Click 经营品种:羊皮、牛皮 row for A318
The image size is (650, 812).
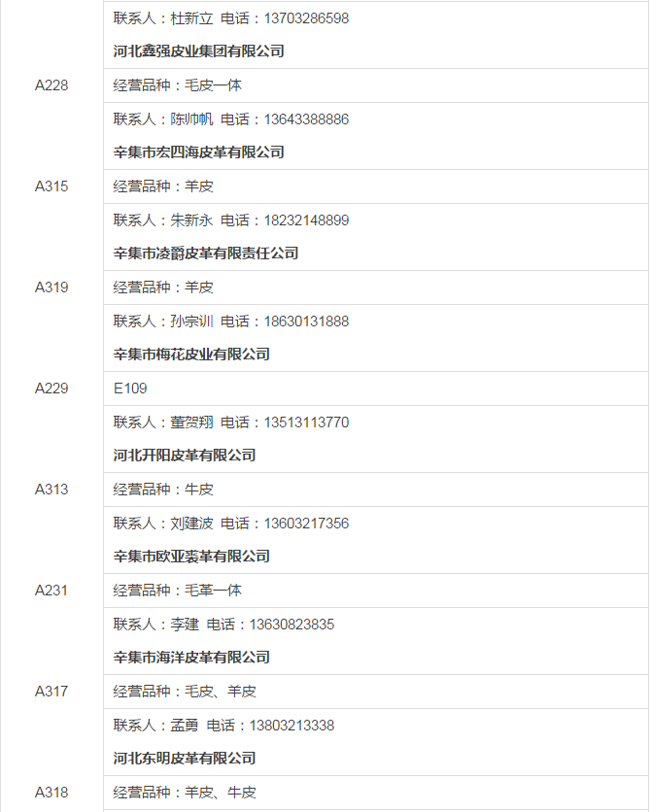point(375,793)
